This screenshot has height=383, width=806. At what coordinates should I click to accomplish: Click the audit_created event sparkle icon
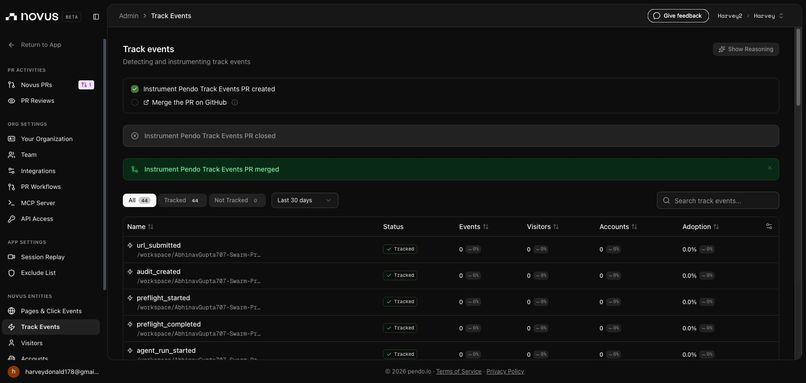pos(130,271)
